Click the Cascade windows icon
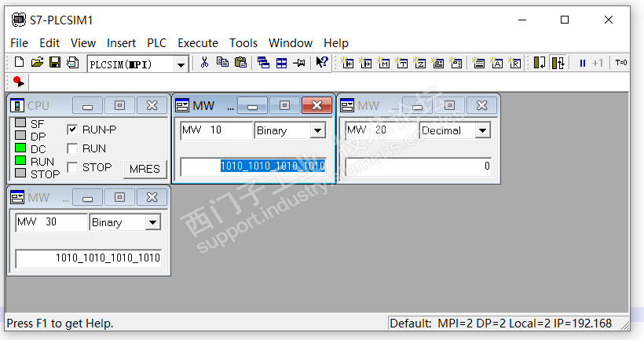 263,63
